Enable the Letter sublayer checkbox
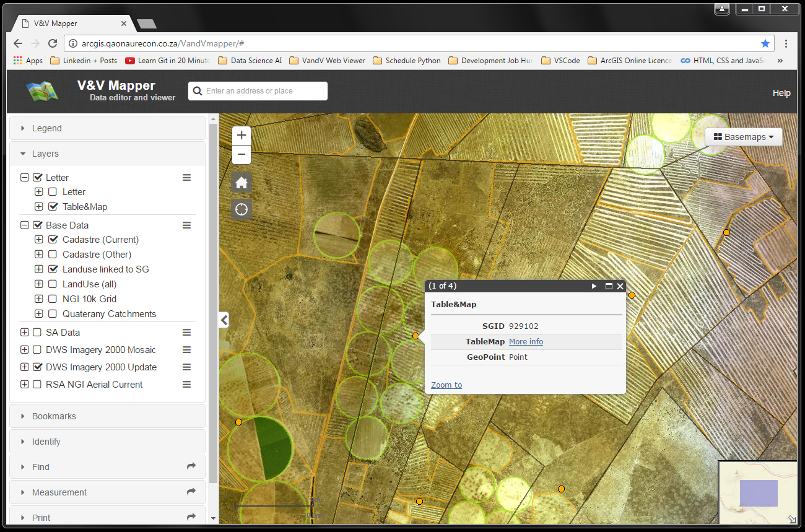The width and height of the screenshot is (805, 532). click(53, 192)
